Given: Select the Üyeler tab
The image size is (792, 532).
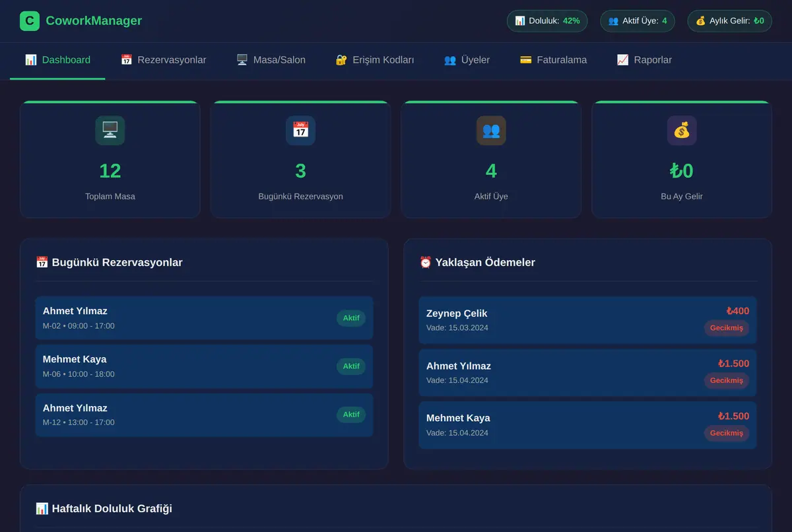Looking at the screenshot, I should 467,61.
